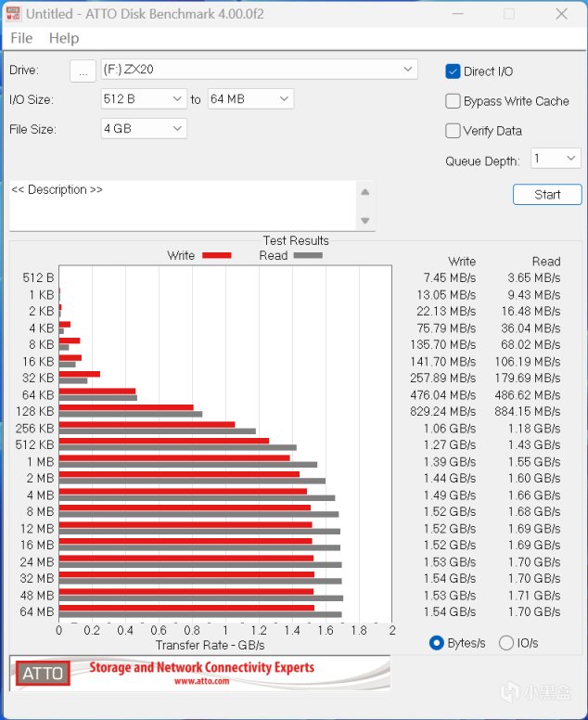
Task: Click the 512 B row label in chart
Action: pyautogui.click(x=39, y=277)
